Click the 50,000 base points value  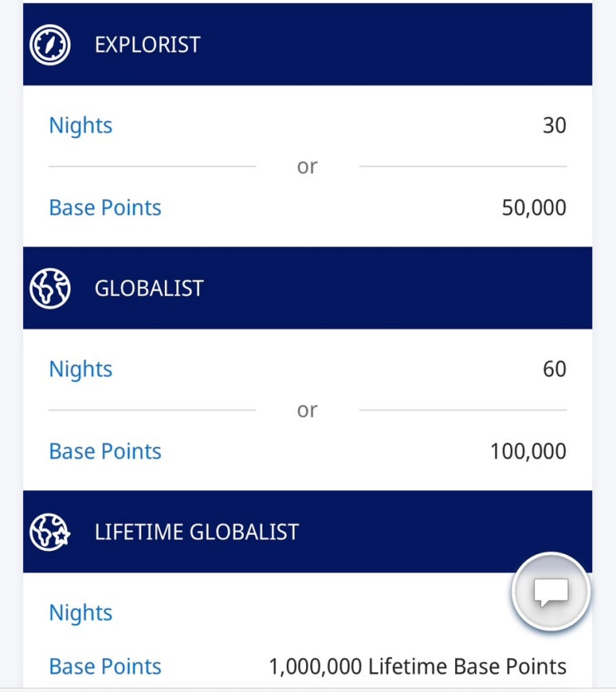coord(534,208)
